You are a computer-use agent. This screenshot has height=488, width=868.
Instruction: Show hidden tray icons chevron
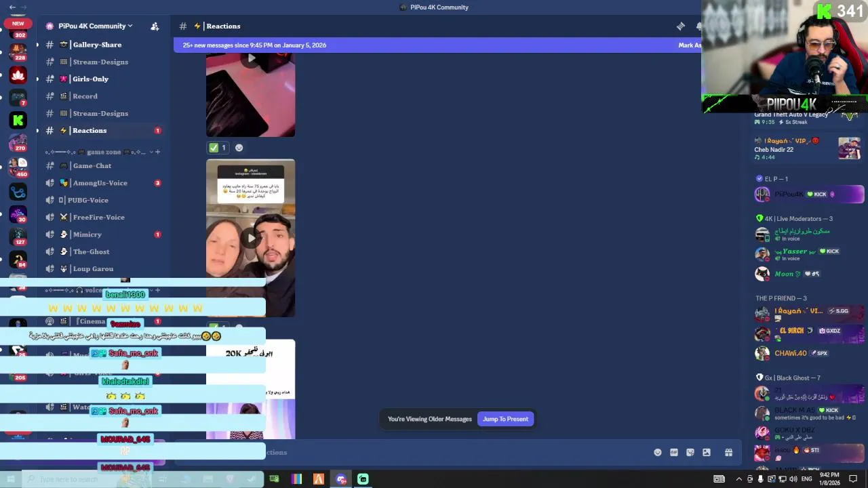coord(738,479)
